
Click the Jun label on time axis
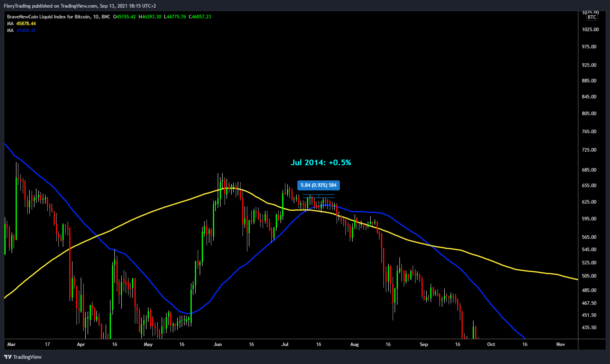point(218,344)
